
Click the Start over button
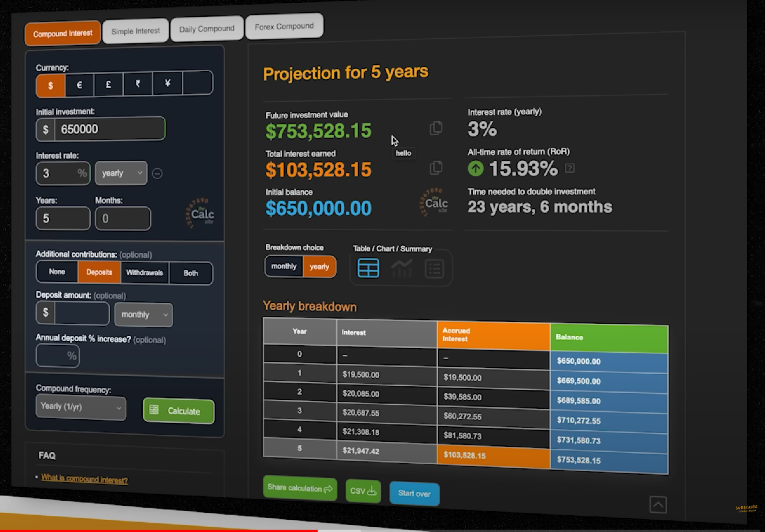click(414, 493)
